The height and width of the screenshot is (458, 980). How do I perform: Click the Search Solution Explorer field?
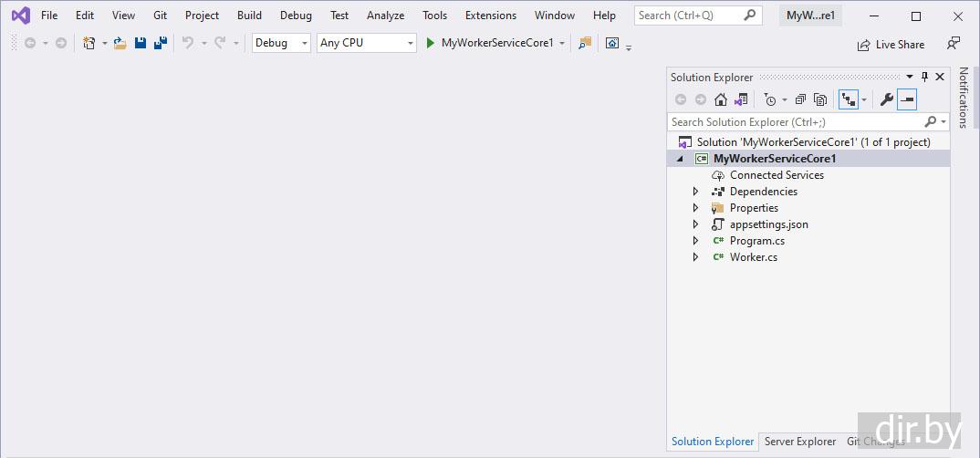(794, 121)
